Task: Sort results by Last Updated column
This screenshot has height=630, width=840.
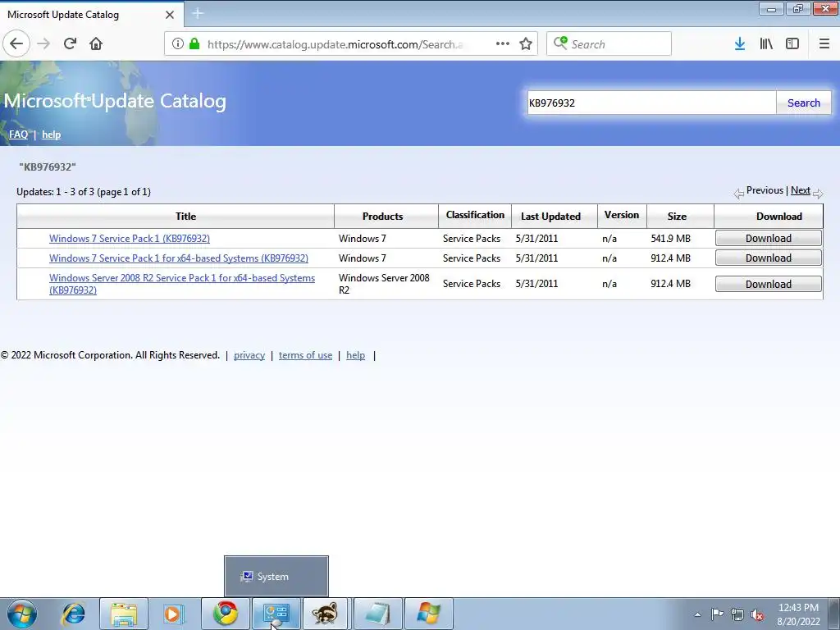Action: (x=550, y=217)
